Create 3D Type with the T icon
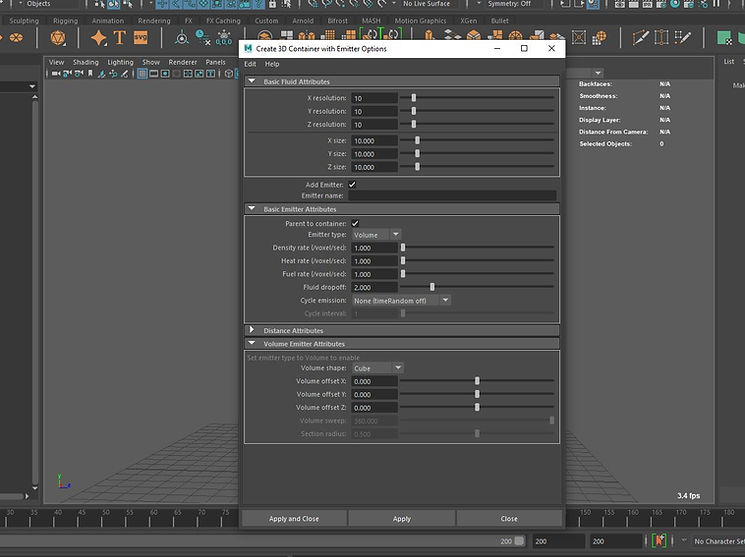 click(119, 38)
